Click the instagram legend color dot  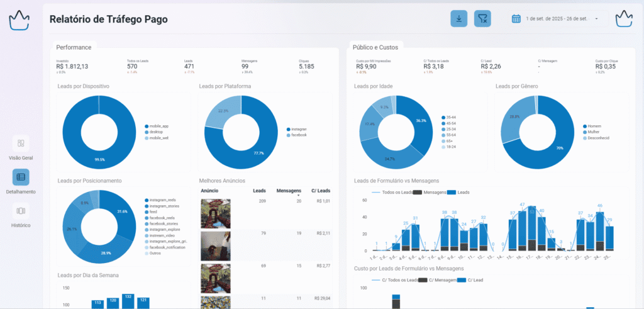click(288, 129)
